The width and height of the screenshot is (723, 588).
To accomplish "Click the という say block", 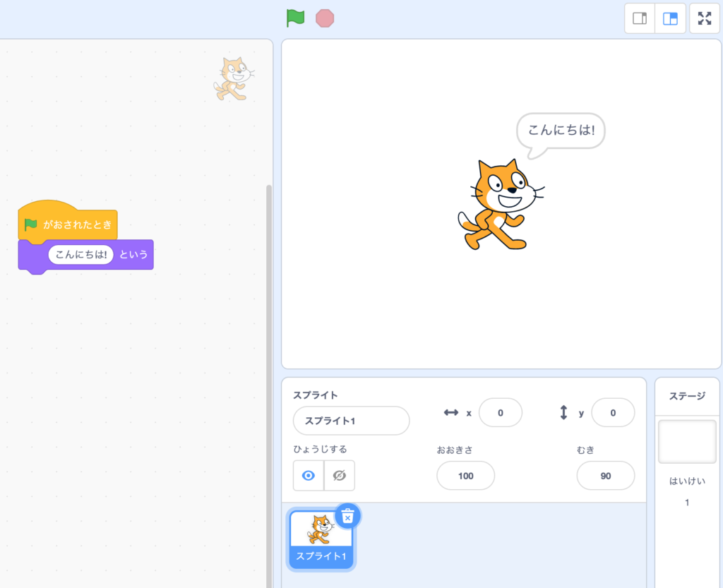I will tap(133, 255).
